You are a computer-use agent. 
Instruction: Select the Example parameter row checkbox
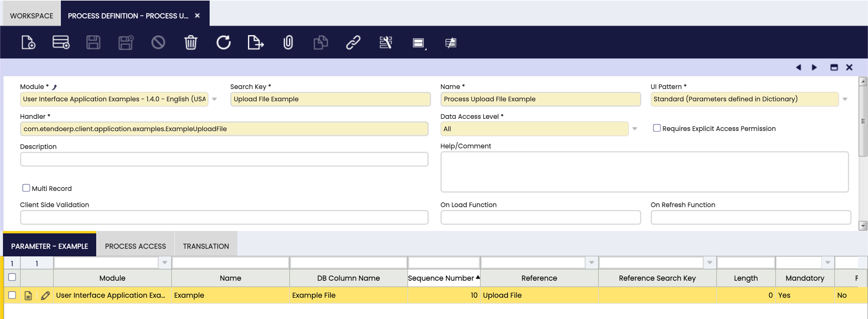[12, 295]
